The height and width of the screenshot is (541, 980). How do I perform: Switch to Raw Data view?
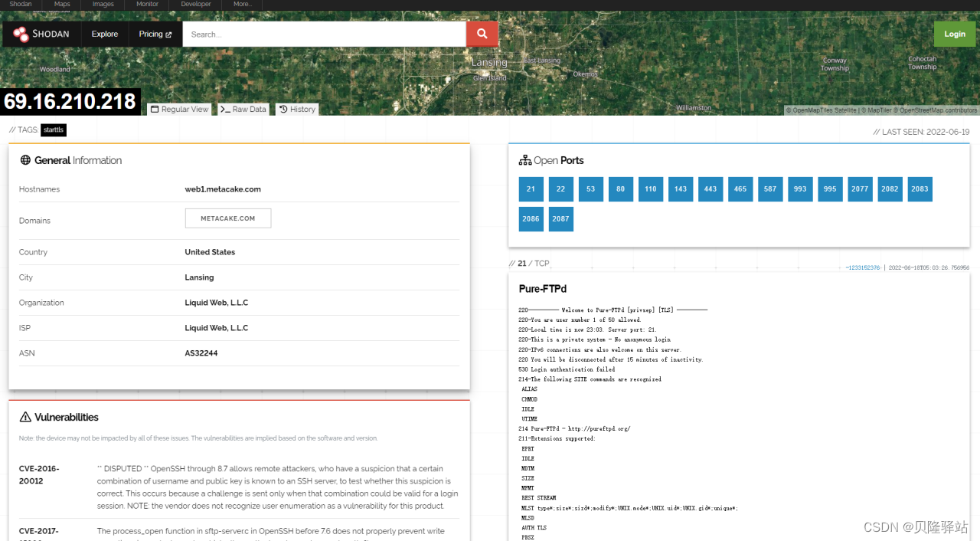coord(243,109)
